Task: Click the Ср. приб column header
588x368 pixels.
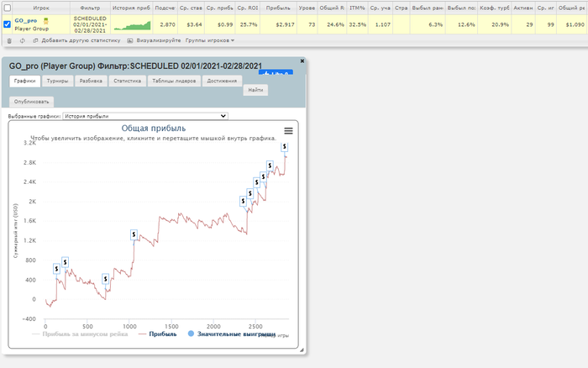Action: (220, 8)
